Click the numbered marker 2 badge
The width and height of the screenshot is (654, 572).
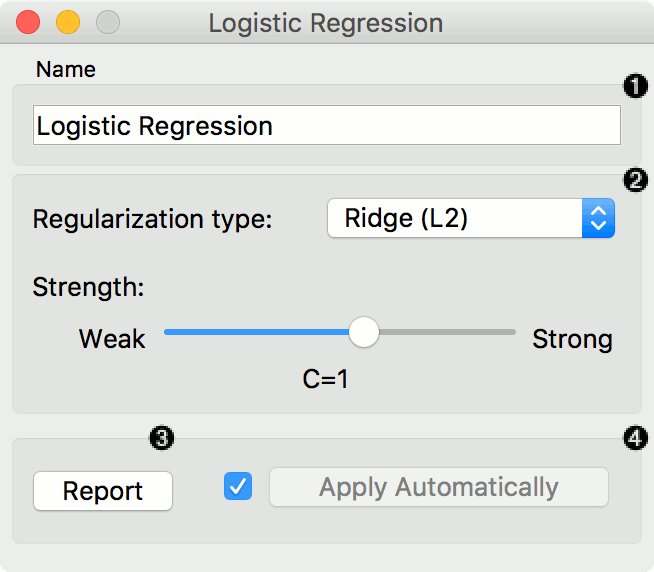634,180
